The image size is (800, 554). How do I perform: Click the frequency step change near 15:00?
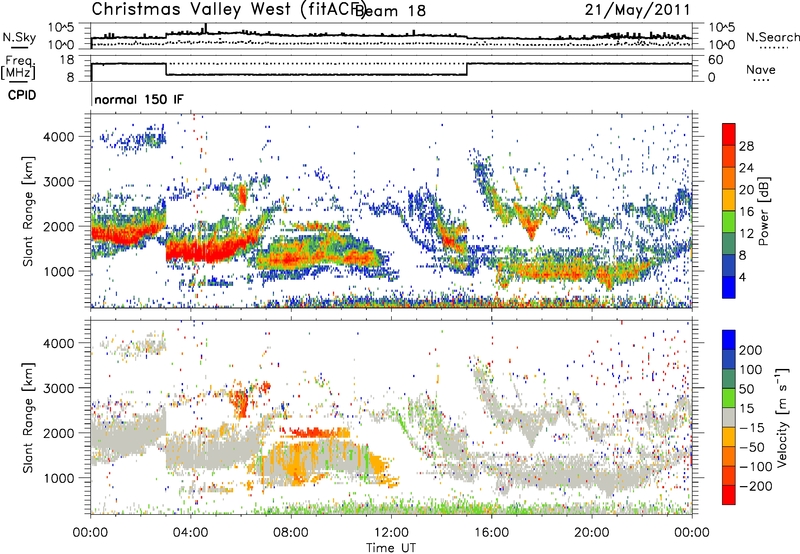pos(467,69)
